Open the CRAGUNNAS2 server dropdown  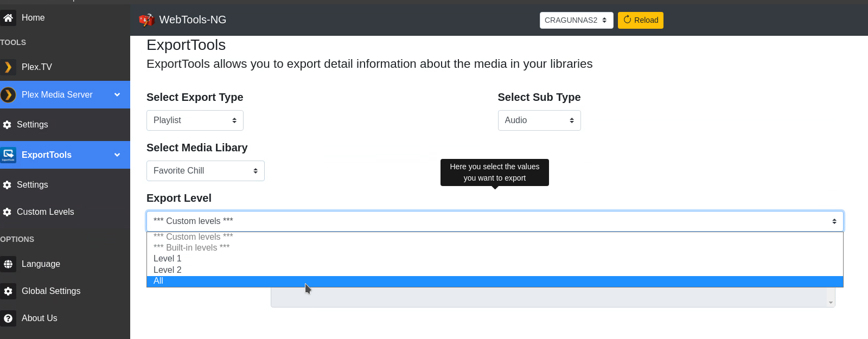576,20
